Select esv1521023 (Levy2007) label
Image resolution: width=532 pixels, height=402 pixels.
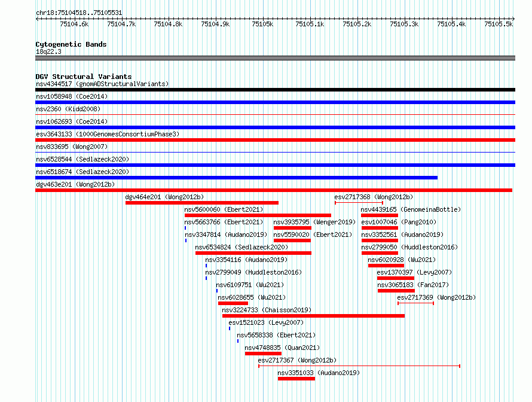[266, 322]
